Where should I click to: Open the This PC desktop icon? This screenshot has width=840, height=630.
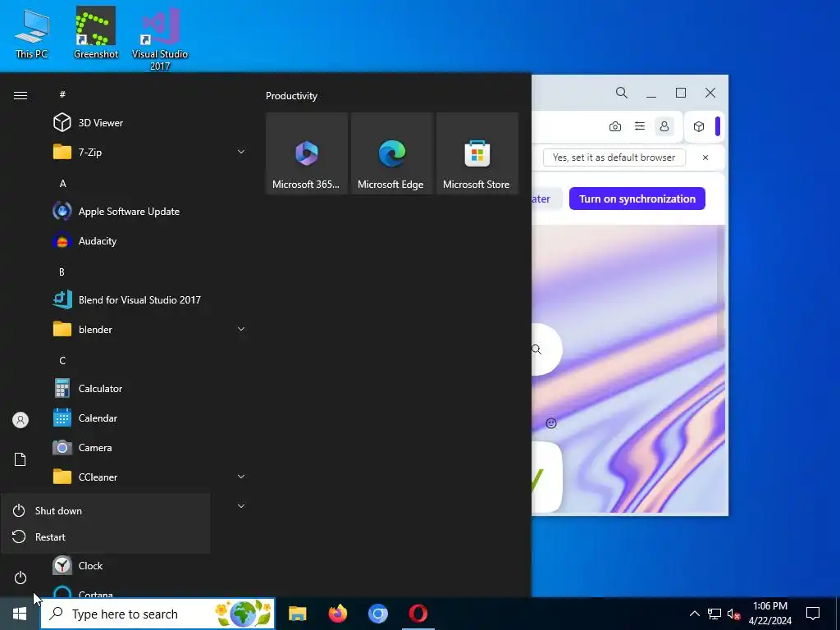pyautogui.click(x=32, y=33)
